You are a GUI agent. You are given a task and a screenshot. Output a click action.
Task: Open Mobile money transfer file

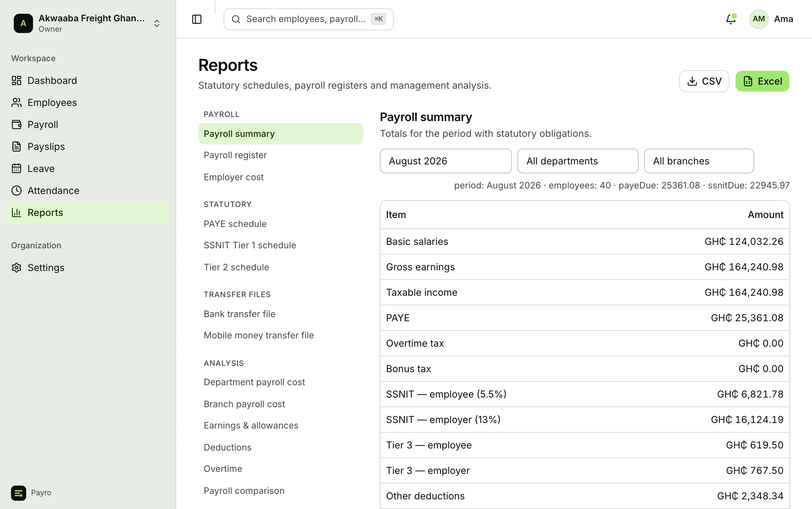click(x=280, y=335)
